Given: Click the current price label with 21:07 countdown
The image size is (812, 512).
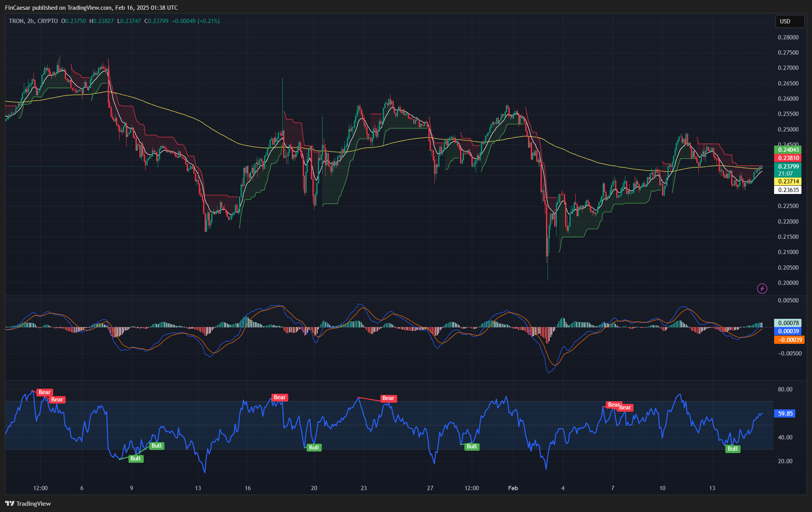Looking at the screenshot, I should (x=788, y=170).
